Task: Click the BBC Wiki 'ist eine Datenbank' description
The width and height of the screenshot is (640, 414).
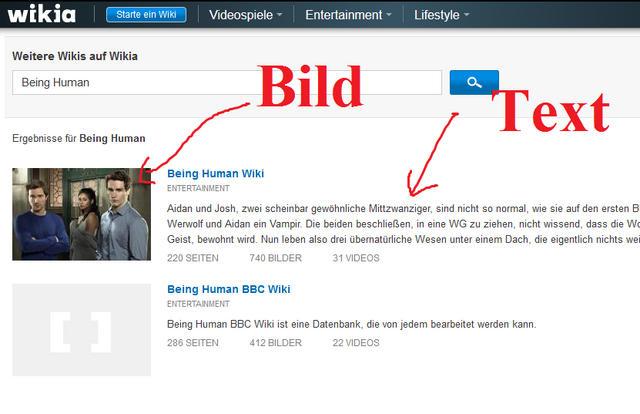Action: tap(351, 324)
